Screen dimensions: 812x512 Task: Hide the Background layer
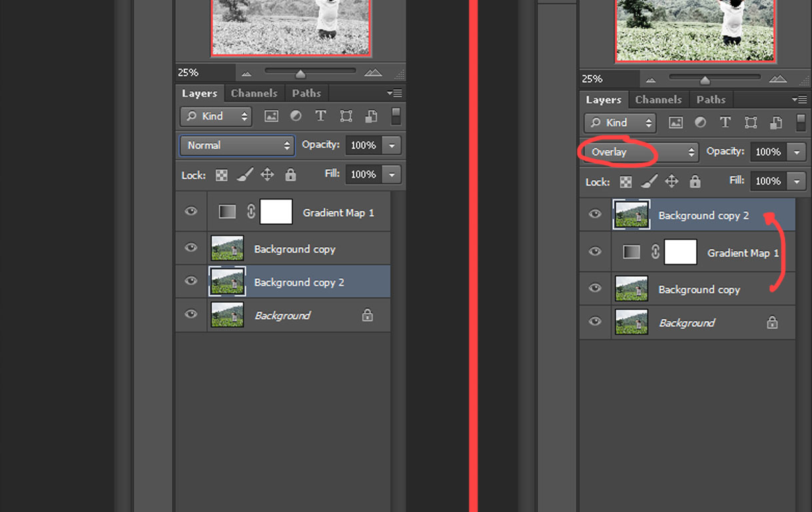tap(191, 315)
